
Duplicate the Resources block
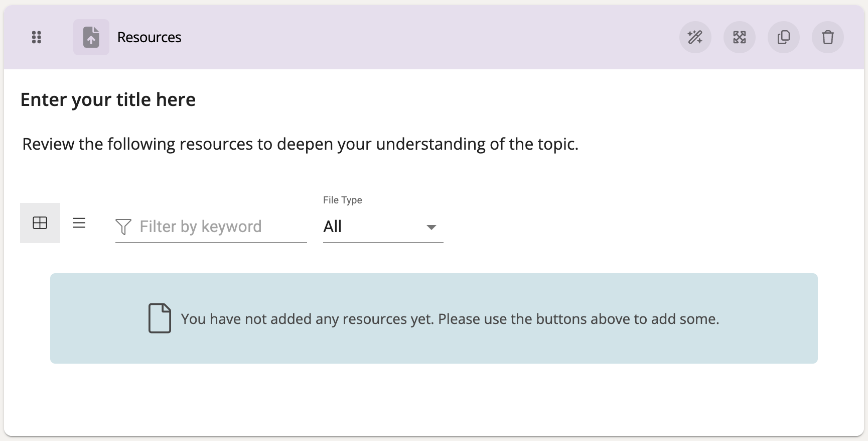coord(783,37)
